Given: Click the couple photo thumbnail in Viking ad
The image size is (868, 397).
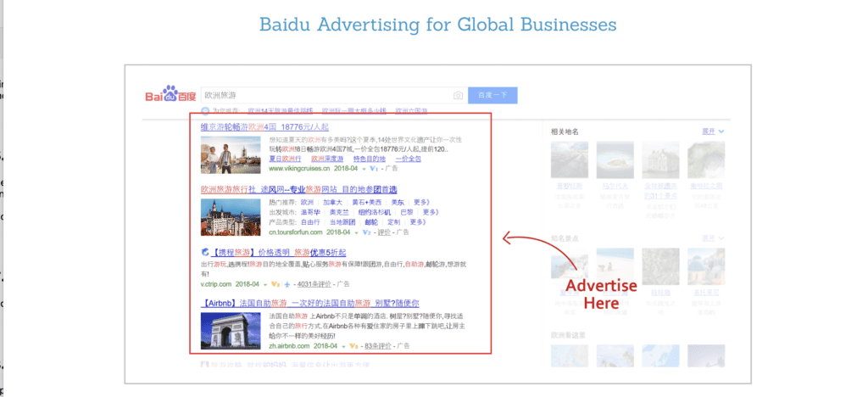Looking at the screenshot, I should (231, 155).
